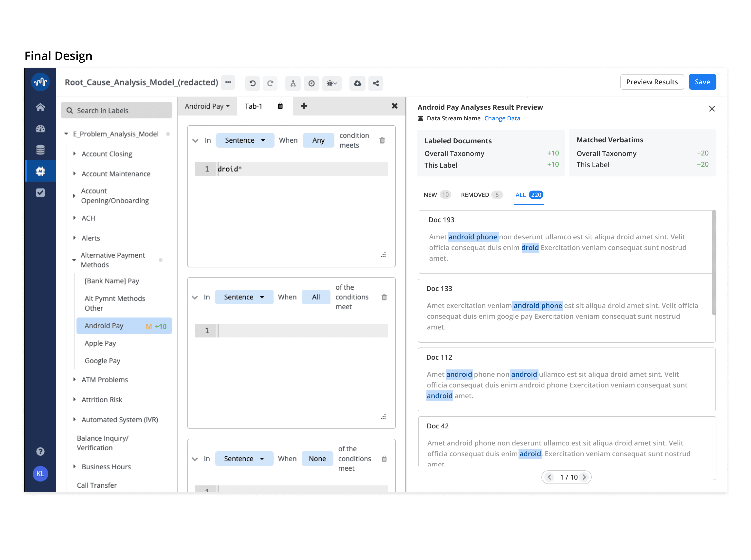Open the home icon in sidebar

pyautogui.click(x=40, y=107)
